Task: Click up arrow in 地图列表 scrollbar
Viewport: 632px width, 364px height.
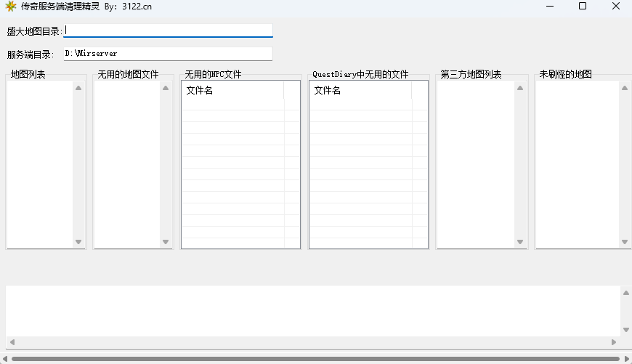Action: 78,88
